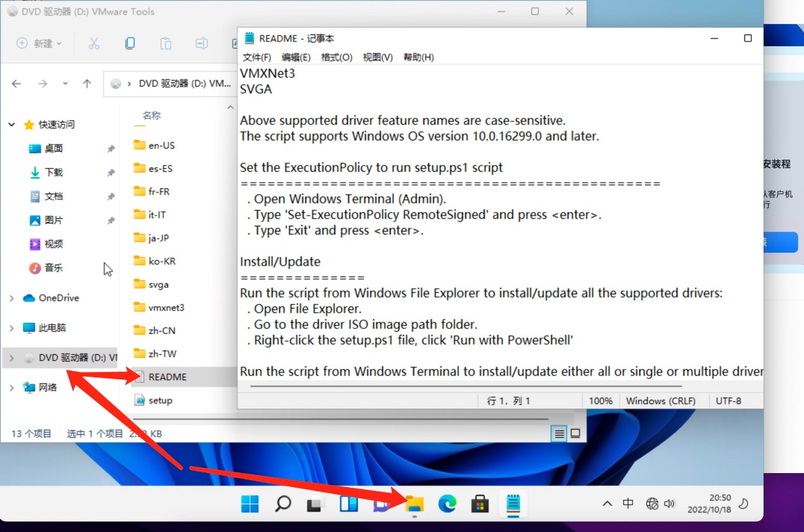Open Notepad 帮助(H) menu

(419, 57)
